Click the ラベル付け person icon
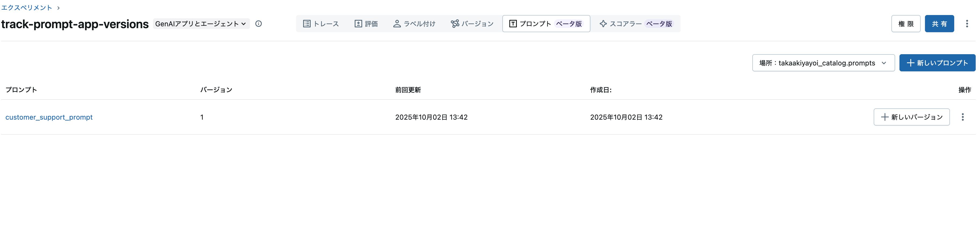The height and width of the screenshot is (250, 980). [397, 24]
